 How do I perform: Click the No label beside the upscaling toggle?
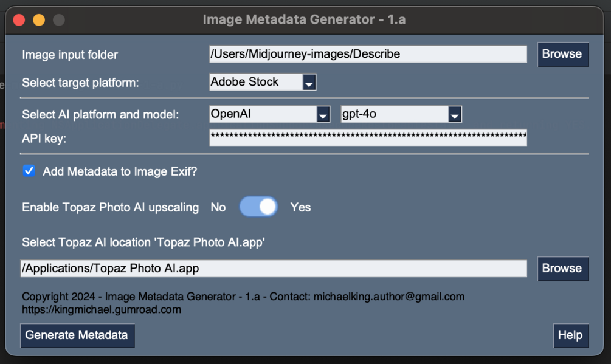tap(218, 208)
